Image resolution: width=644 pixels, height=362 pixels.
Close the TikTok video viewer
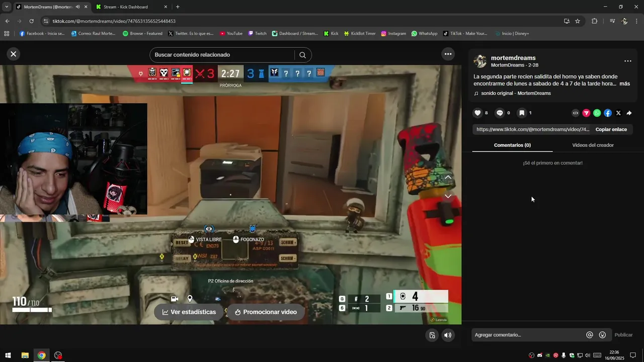click(14, 54)
